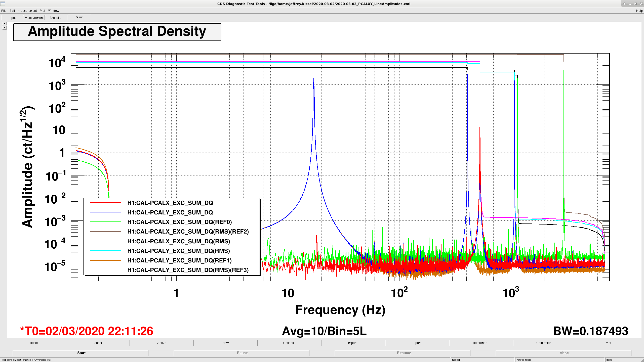This screenshot has height=362, width=644.
Task: Switch to the Excitation tab
Action: click(x=56, y=18)
